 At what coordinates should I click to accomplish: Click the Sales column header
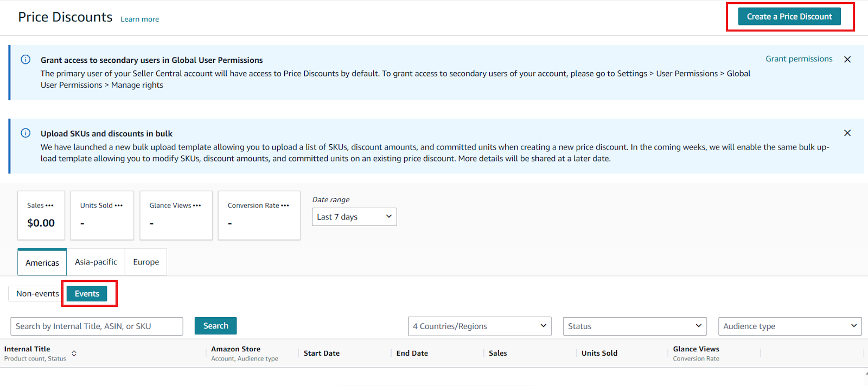click(x=497, y=353)
